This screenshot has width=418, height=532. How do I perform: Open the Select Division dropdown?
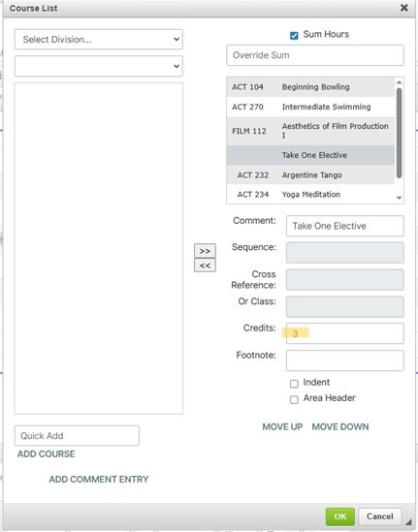99,40
